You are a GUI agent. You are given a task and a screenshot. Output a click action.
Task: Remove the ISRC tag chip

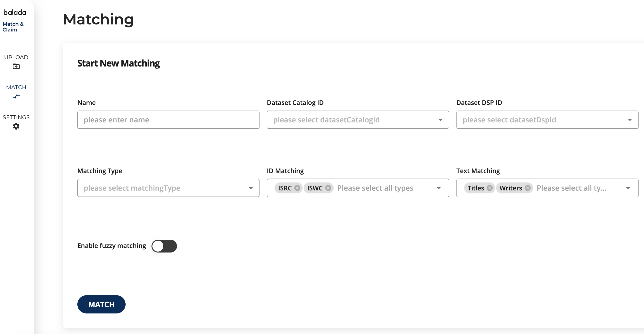tap(297, 188)
